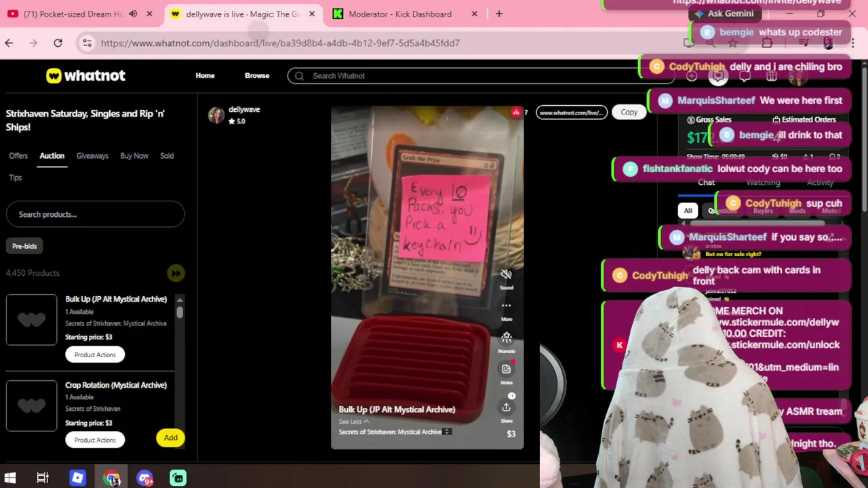
Task: Click the Chrome taskbar icon
Action: [x=112, y=478]
